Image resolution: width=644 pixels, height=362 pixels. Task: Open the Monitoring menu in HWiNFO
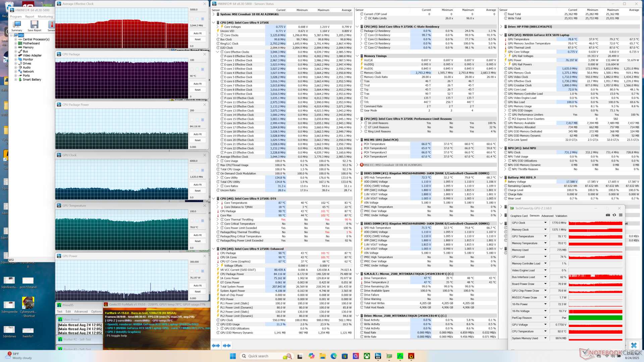point(45,16)
